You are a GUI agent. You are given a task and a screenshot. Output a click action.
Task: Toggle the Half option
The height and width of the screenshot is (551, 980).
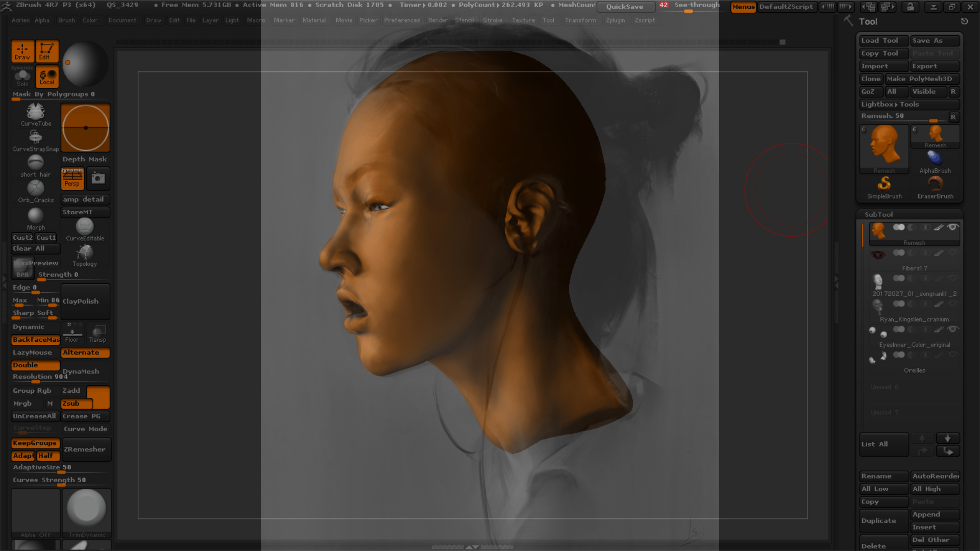point(48,456)
